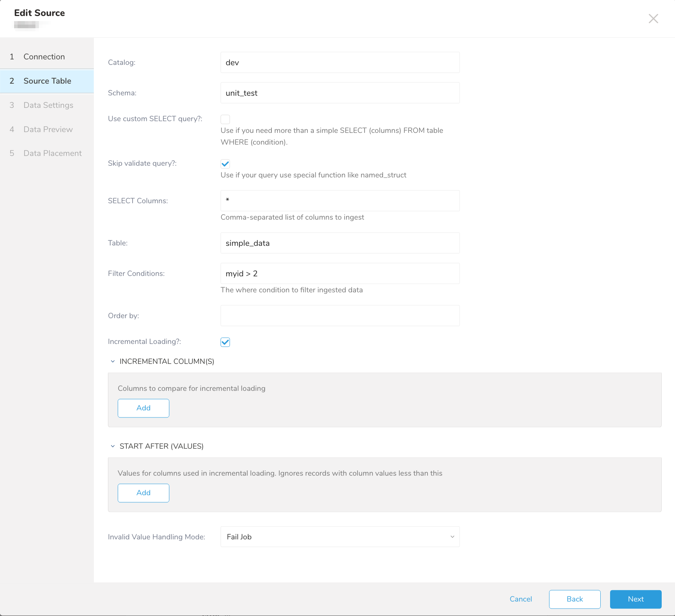The width and height of the screenshot is (675, 616).
Task: Focus the Filter Conditions text field
Action: coord(340,274)
